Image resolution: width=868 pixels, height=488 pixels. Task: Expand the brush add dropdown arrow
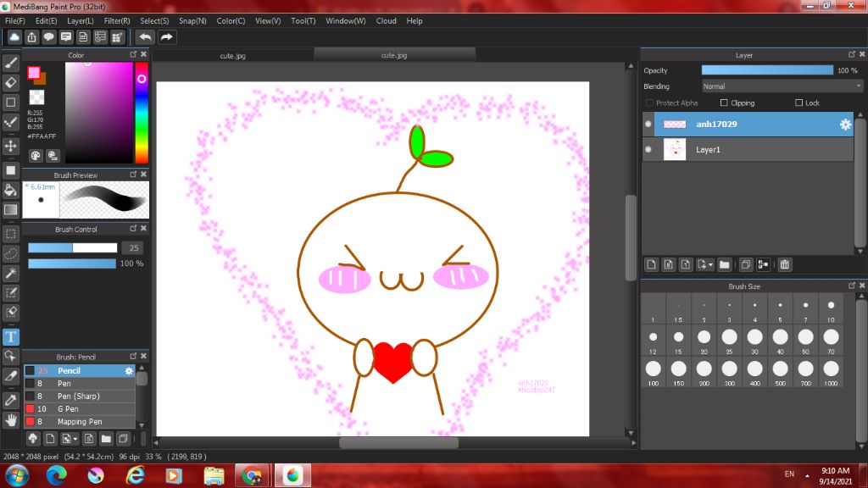75,440
